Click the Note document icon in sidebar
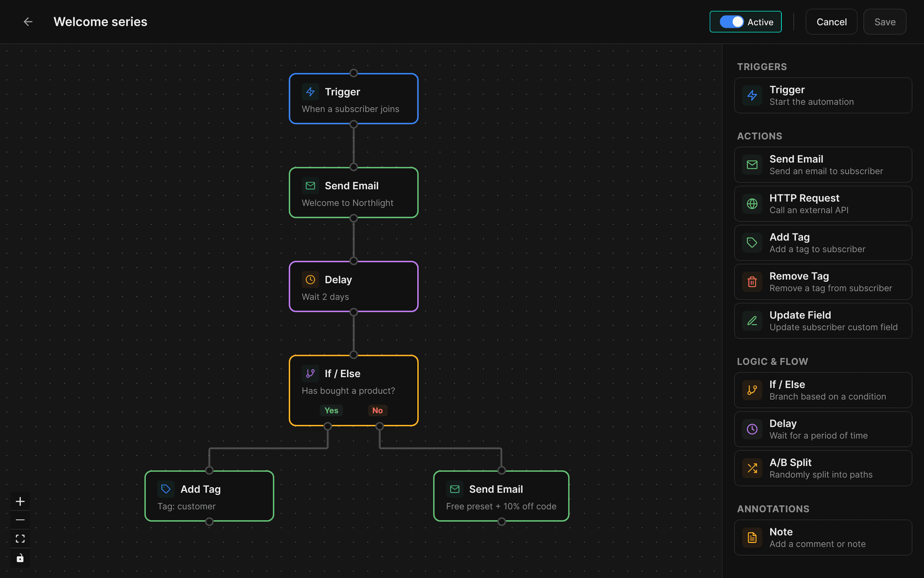Viewport: 924px width, 578px height. point(752,537)
